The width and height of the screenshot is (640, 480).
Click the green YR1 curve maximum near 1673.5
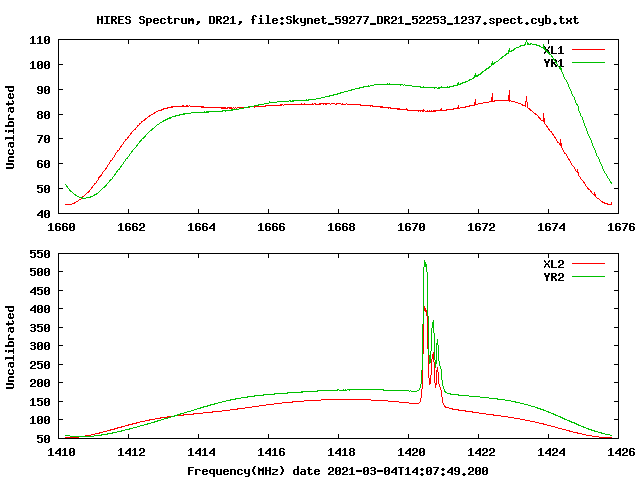click(529, 44)
